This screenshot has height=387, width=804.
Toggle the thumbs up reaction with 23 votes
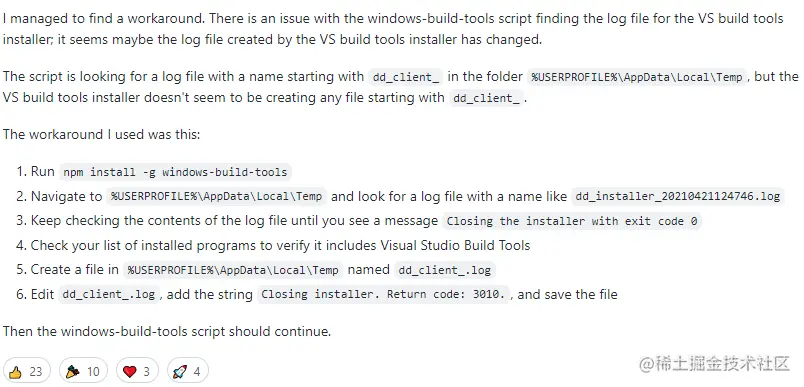pyautogui.click(x=27, y=371)
